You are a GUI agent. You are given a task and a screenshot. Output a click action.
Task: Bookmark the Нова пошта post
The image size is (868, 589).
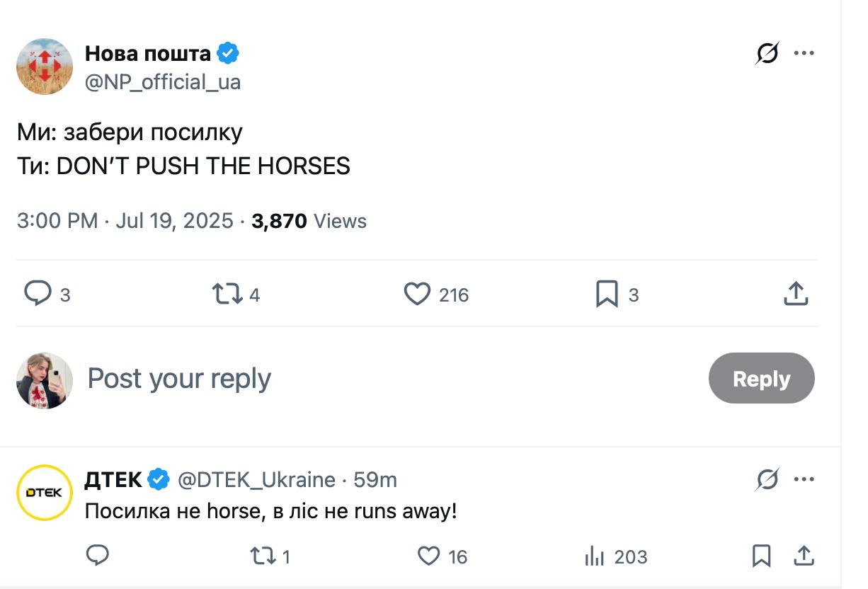607,293
